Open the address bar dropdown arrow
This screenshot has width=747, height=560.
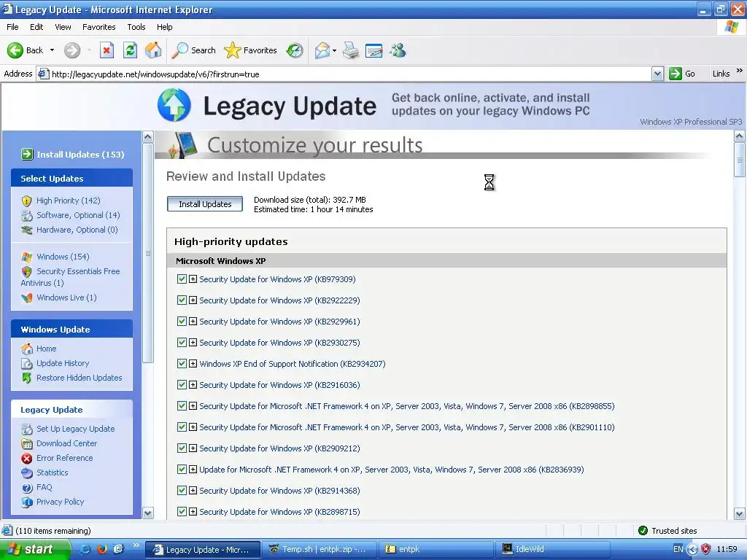pyautogui.click(x=657, y=74)
